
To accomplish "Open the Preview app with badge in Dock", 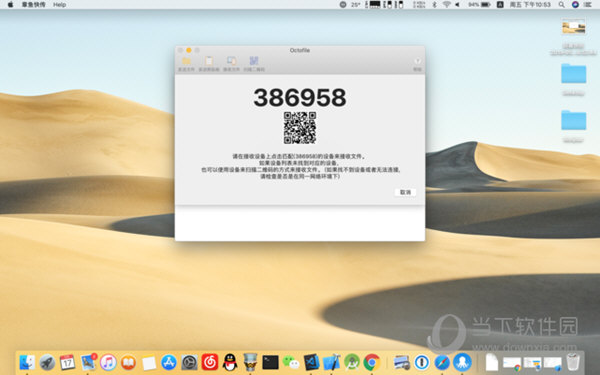I will [x=88, y=362].
